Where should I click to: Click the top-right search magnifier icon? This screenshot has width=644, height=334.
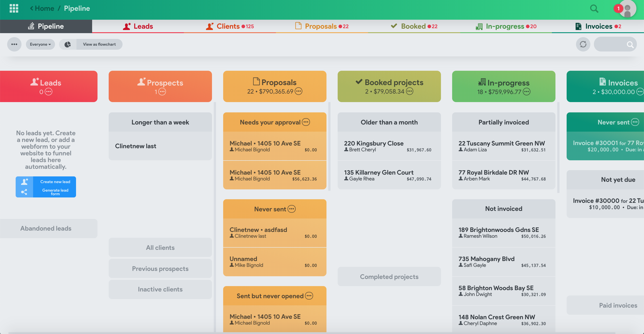(594, 9)
